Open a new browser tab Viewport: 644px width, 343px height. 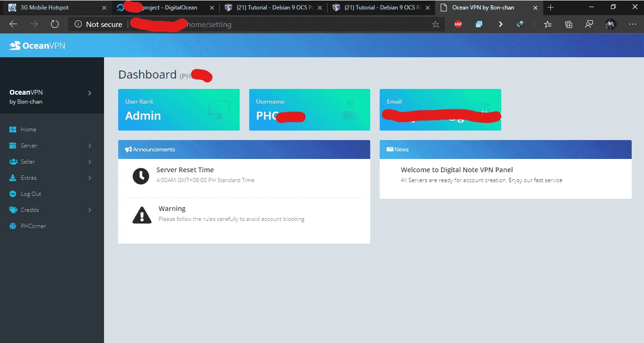click(550, 8)
